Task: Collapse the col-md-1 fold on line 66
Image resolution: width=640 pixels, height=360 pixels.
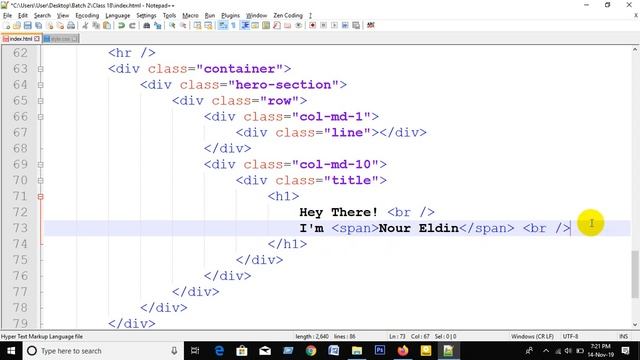Action: pyautogui.click(x=40, y=117)
